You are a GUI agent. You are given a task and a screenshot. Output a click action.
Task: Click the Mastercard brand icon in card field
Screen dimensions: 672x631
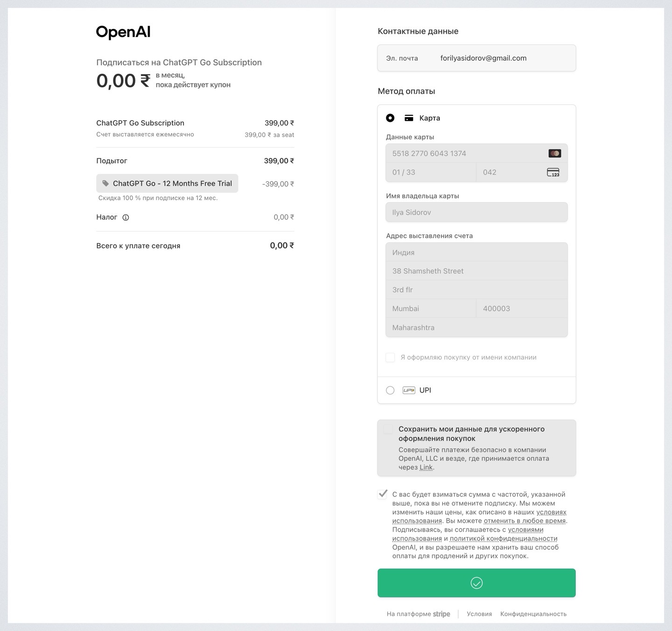[554, 154]
